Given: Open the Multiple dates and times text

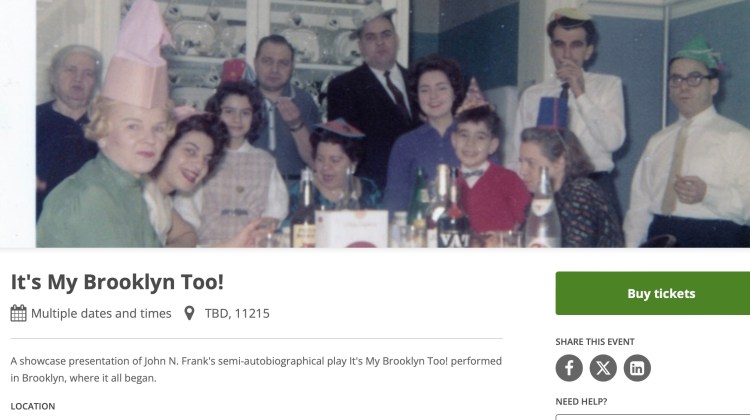Looking at the screenshot, I should (x=101, y=313).
